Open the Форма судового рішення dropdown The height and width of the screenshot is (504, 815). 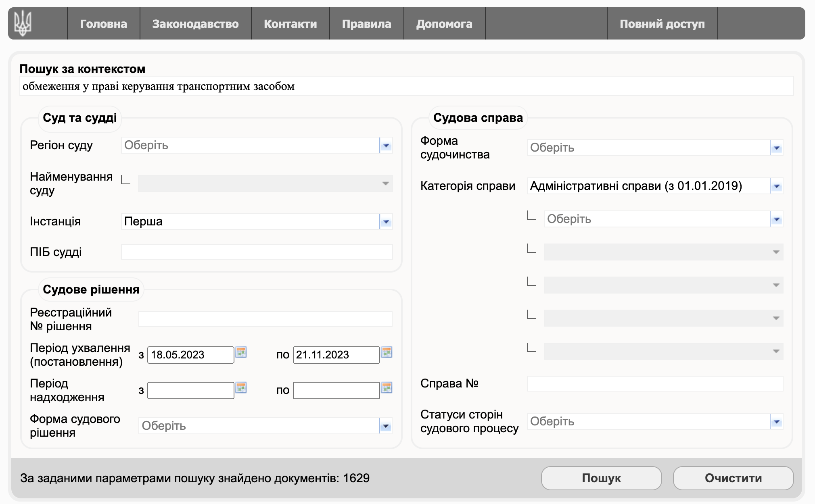(x=265, y=426)
